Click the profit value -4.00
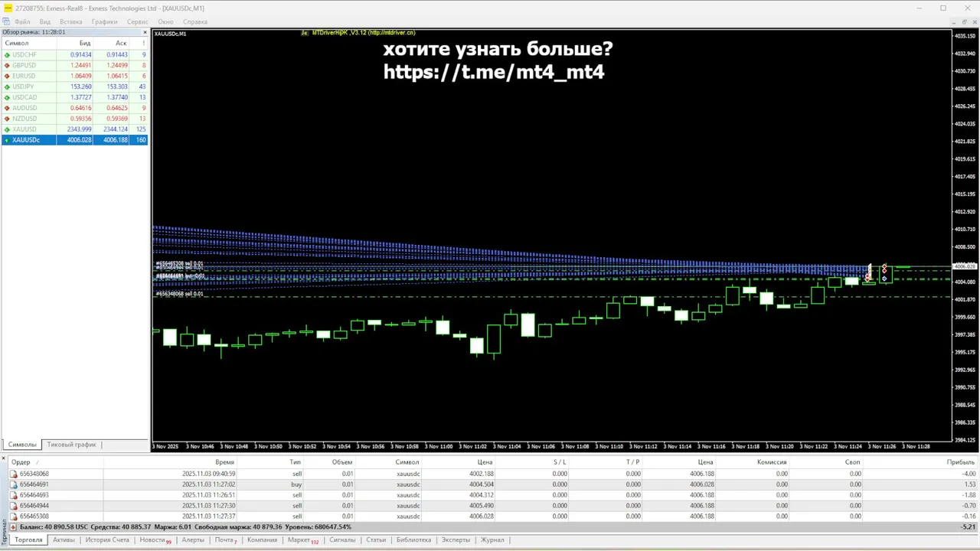 click(x=969, y=474)
